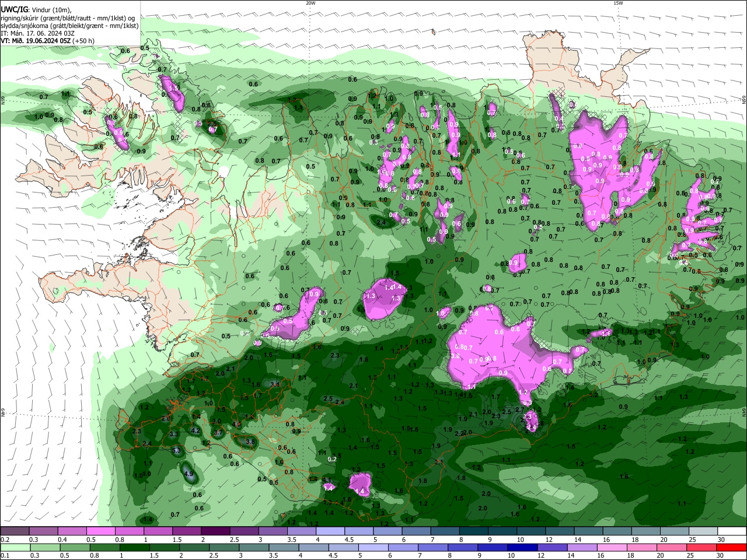This screenshot has width=747, height=560.
Task: Click the 5.3 precipitation value on the map
Action: pyautogui.click(x=176, y=450)
